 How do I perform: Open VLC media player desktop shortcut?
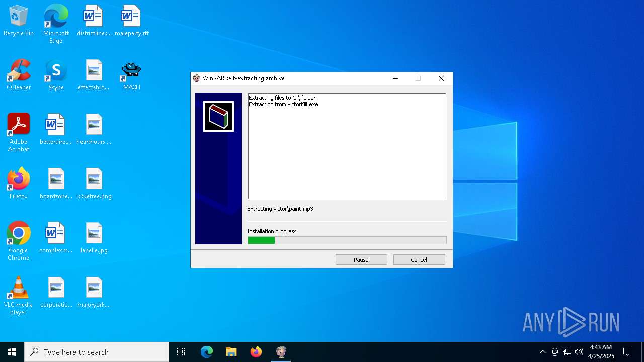(x=19, y=296)
